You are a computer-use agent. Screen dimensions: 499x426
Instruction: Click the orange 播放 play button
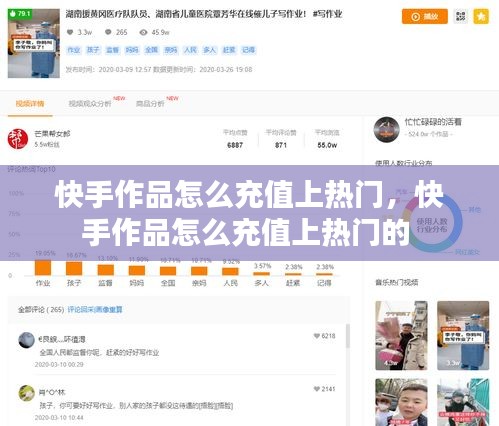coord(424,16)
